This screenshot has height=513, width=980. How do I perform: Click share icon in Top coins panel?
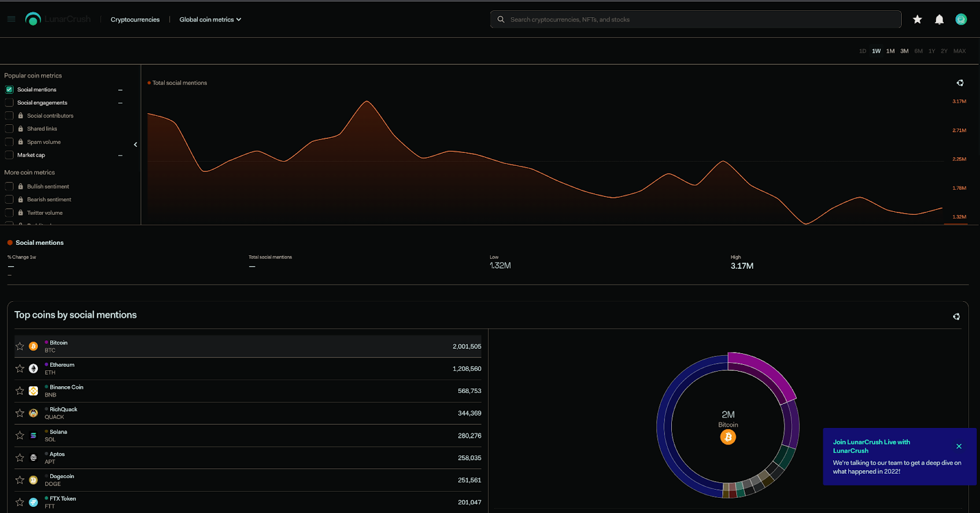pyautogui.click(x=956, y=316)
